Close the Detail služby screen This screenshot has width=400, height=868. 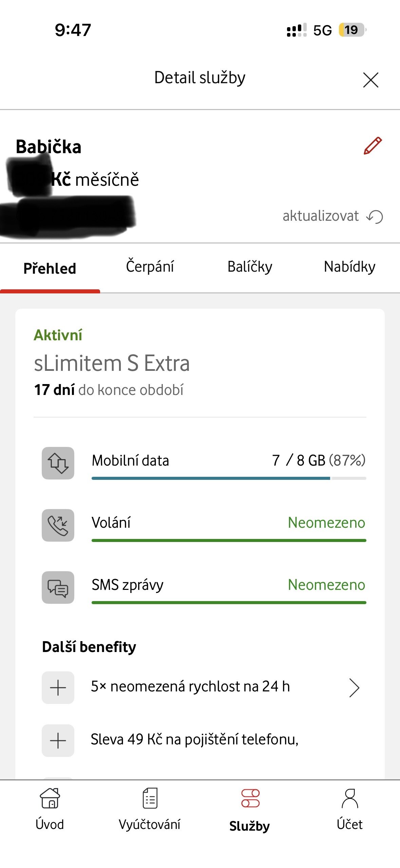coord(370,80)
